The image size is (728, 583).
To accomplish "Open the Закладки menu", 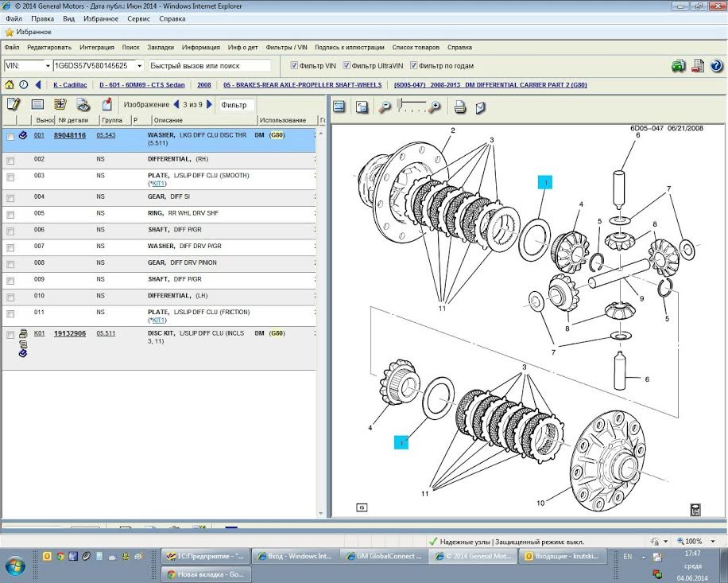I will (161, 47).
